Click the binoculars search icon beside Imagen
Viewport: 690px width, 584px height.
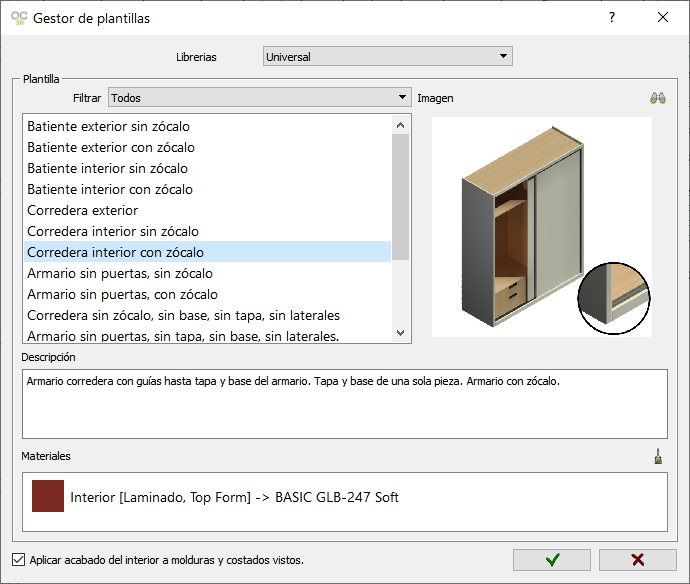click(x=658, y=98)
